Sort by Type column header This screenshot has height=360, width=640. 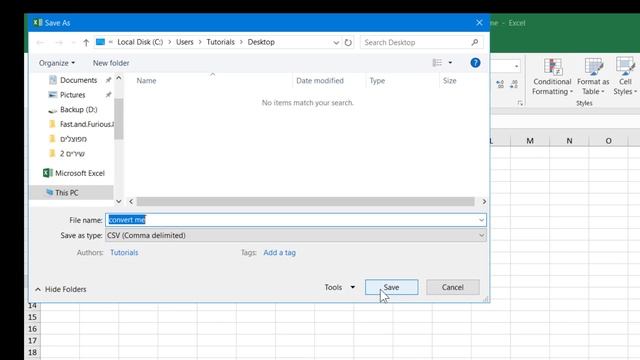click(x=377, y=81)
